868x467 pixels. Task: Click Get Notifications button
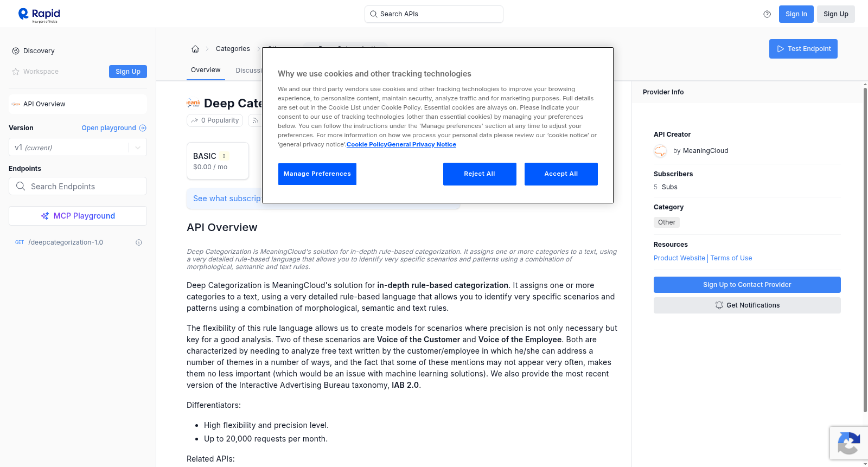click(x=747, y=305)
